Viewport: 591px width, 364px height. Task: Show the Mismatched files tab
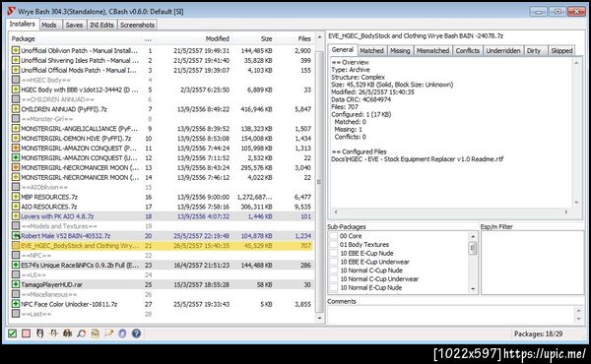(x=433, y=50)
